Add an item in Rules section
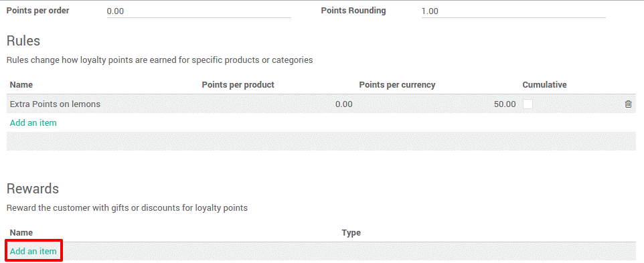 click(x=33, y=122)
